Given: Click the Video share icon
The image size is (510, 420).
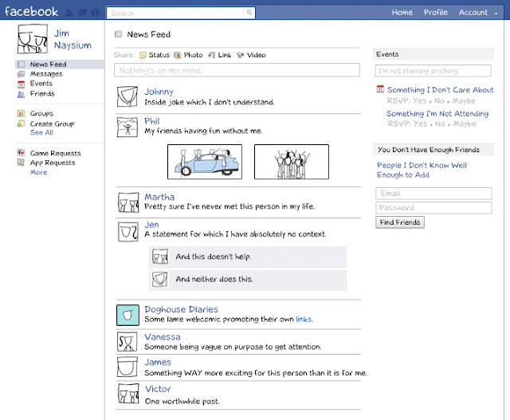Looking at the screenshot, I should (x=240, y=55).
